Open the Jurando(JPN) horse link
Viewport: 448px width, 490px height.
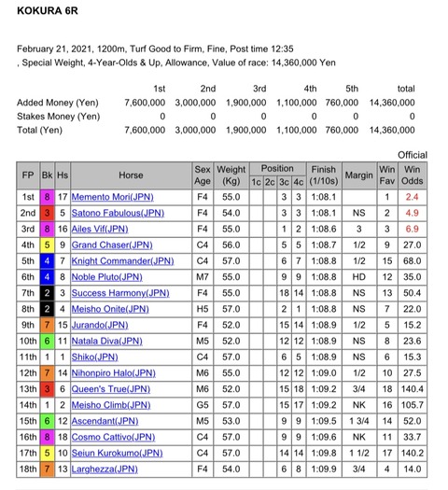100,325
